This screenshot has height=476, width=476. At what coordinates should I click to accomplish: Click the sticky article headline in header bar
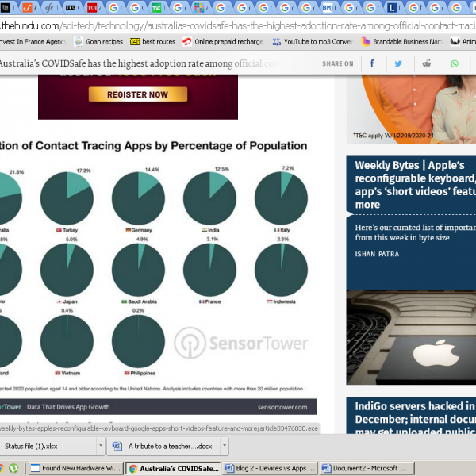139,63
